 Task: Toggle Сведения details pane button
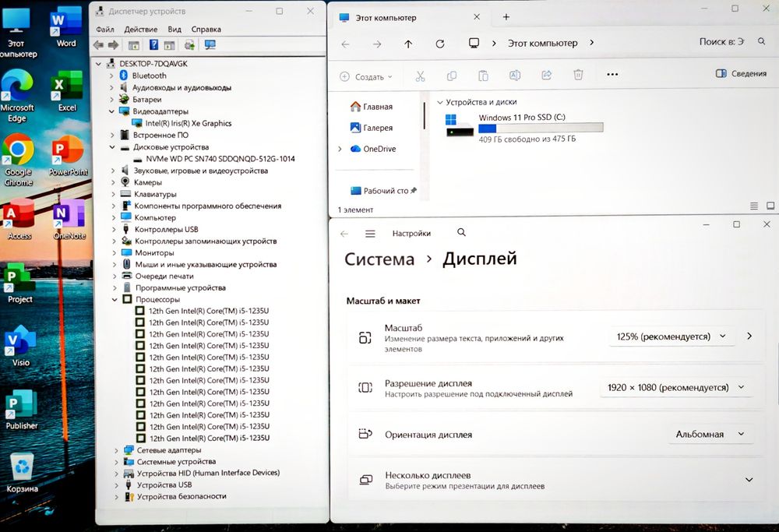point(741,73)
